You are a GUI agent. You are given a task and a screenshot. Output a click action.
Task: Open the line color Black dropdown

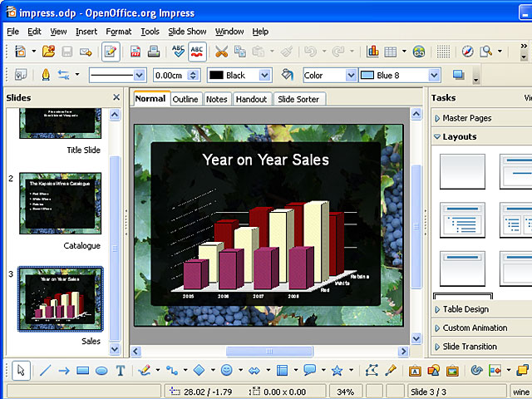pyautogui.click(x=264, y=75)
